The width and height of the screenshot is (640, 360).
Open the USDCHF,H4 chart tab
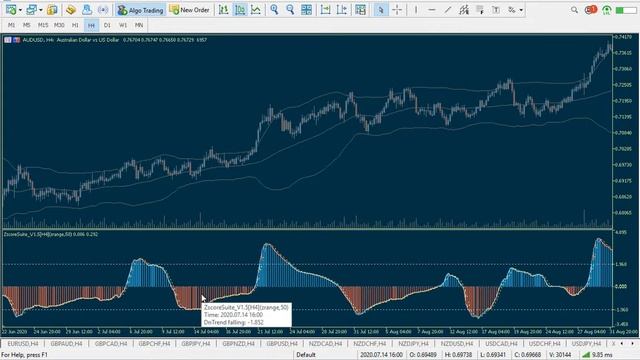pyautogui.click(x=545, y=344)
